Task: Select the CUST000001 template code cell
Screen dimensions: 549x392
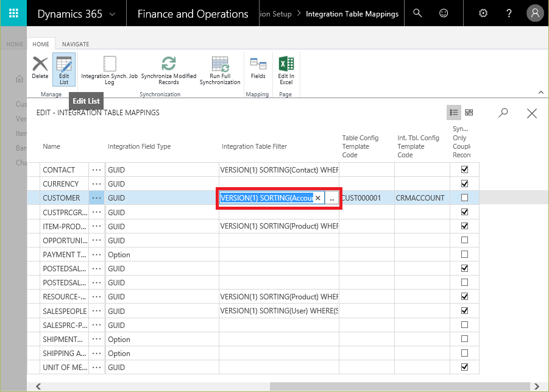Action: pyautogui.click(x=367, y=198)
